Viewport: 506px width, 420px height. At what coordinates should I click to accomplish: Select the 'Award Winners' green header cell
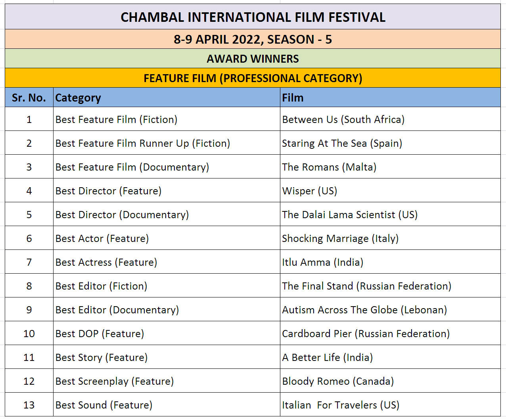point(253,58)
